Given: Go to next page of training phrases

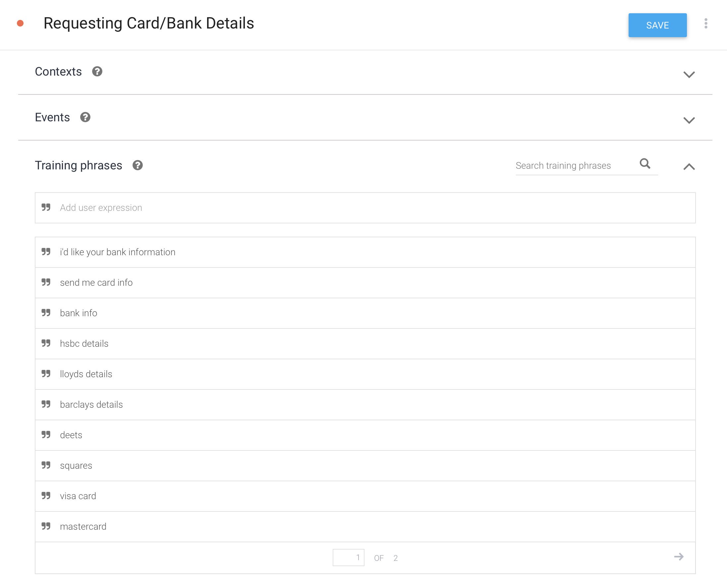Looking at the screenshot, I should coord(679,557).
